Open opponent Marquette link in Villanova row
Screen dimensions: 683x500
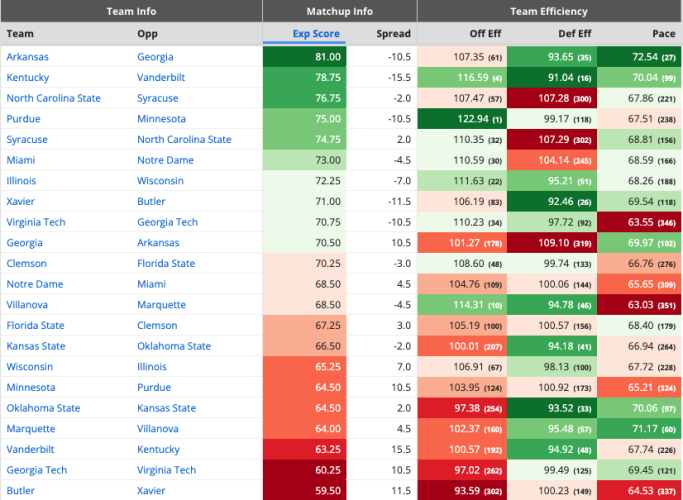click(162, 305)
